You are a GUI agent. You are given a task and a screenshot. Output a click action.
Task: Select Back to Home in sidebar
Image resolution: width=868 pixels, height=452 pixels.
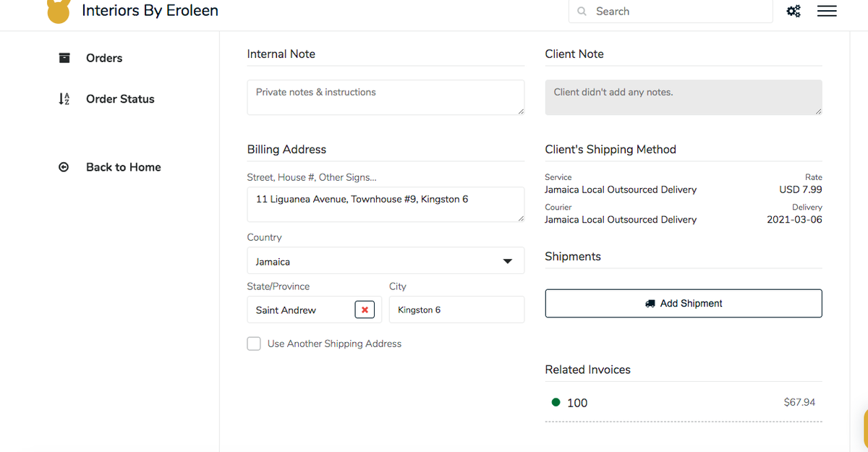(123, 167)
